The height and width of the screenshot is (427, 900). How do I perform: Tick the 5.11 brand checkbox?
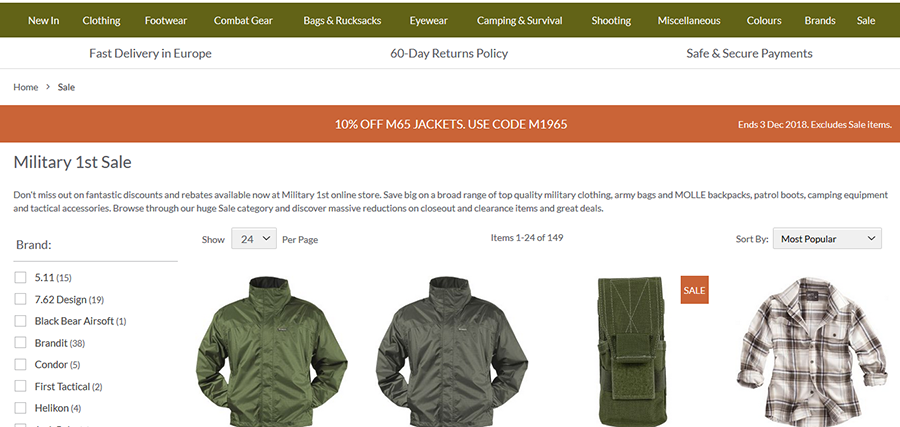click(x=20, y=277)
